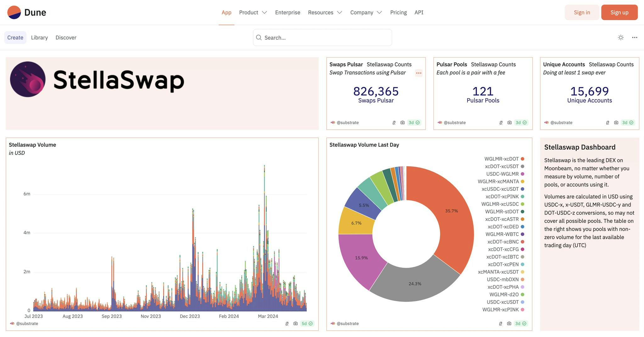Toggle WGLMR-xcMANTA series in pie legend
This screenshot has height=337, width=644.
pyautogui.click(x=501, y=182)
